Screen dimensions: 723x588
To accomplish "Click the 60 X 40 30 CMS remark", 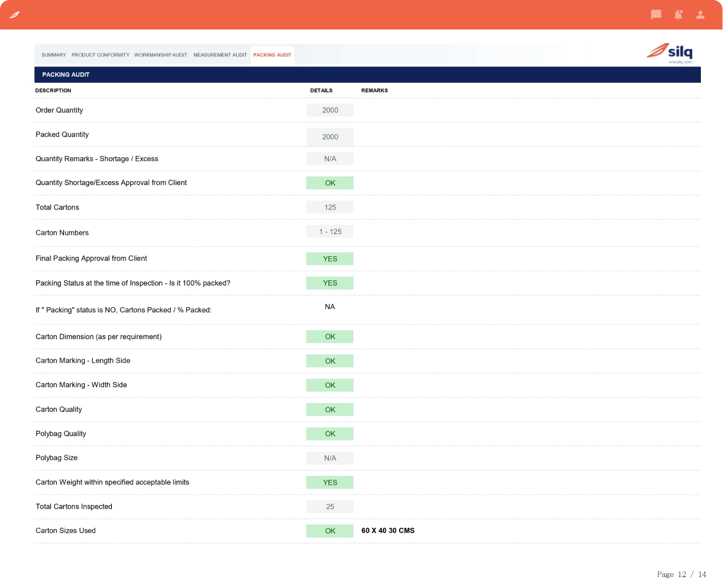I will 388,530.
